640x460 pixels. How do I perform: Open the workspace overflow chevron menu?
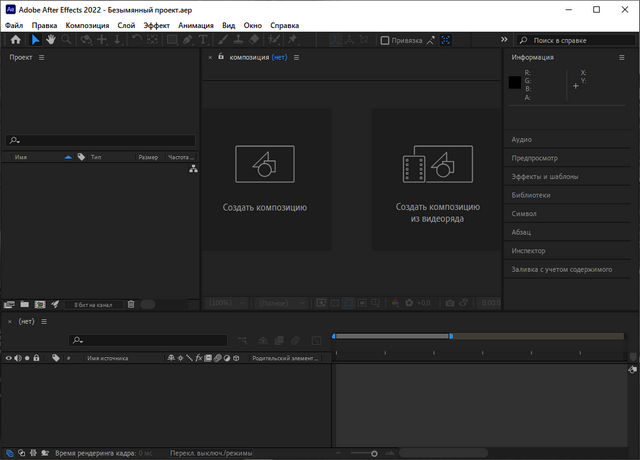(503, 40)
